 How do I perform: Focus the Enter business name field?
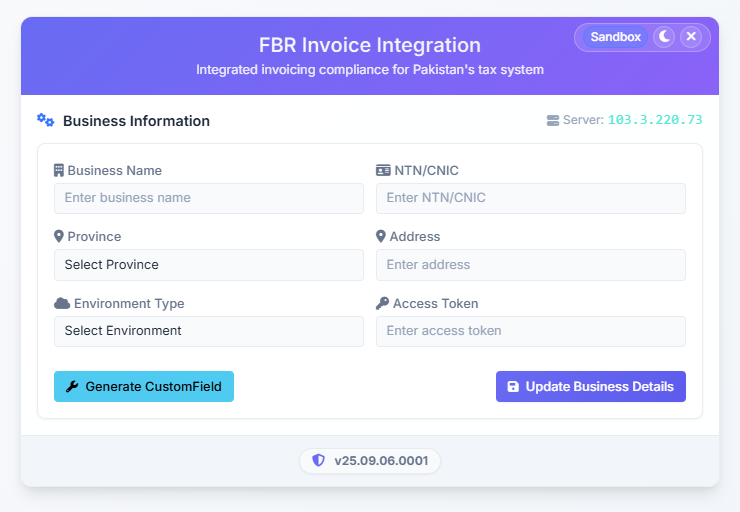click(209, 198)
